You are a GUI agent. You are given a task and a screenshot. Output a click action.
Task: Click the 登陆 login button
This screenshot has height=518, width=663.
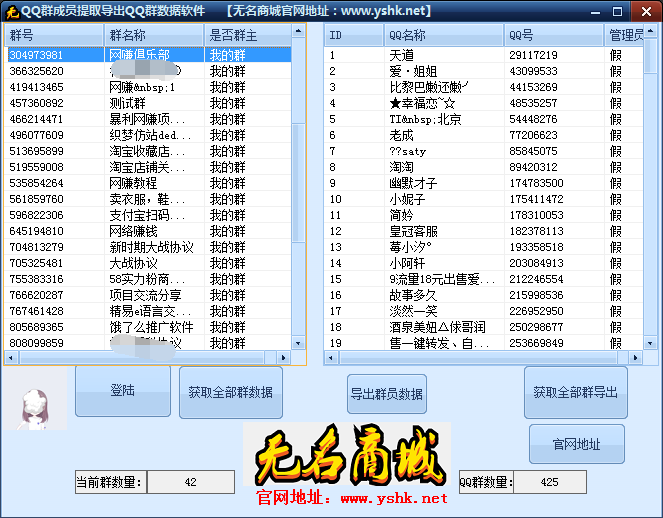coord(123,391)
